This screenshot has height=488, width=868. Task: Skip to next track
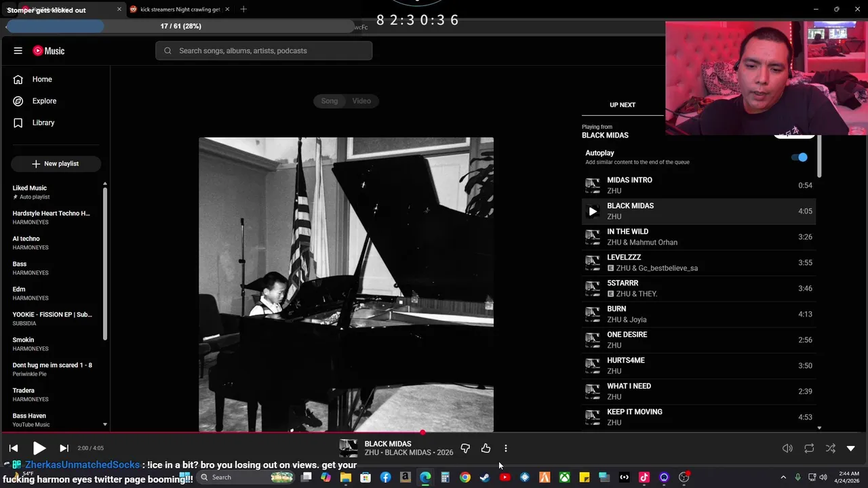[64, 448]
